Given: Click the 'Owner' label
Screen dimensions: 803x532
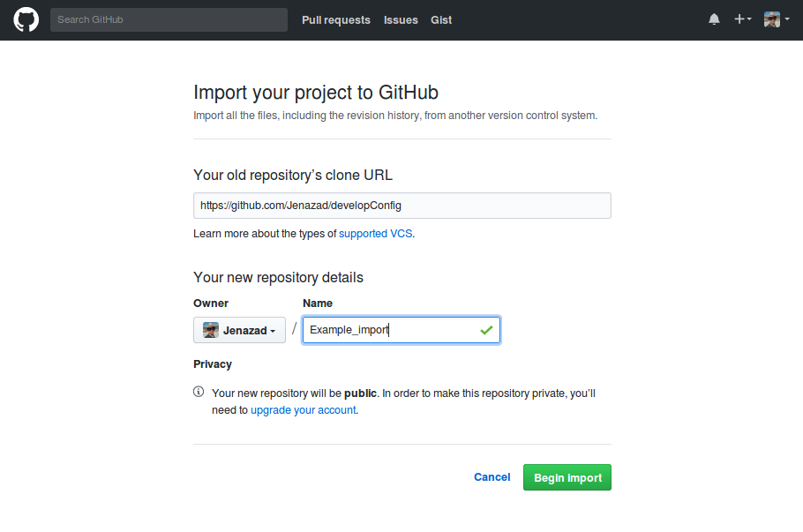Looking at the screenshot, I should click(211, 303).
